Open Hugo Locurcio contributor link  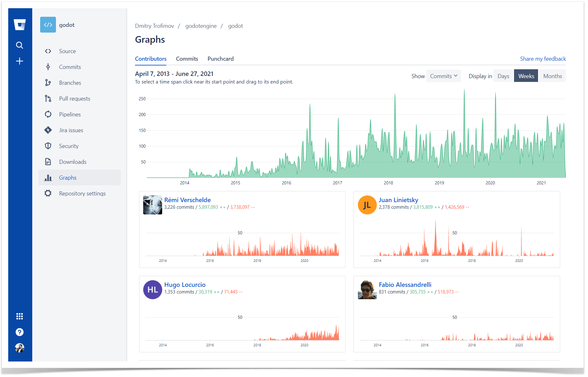(185, 285)
